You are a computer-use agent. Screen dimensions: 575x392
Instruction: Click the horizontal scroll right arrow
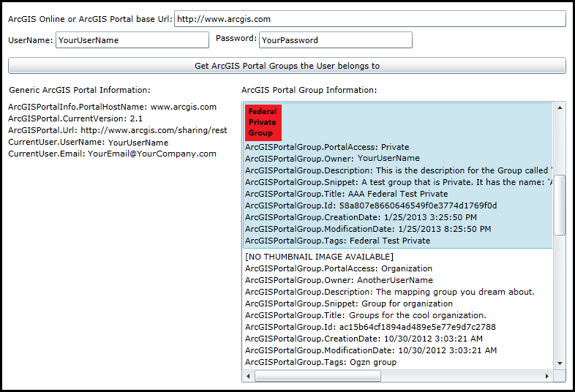click(x=547, y=376)
